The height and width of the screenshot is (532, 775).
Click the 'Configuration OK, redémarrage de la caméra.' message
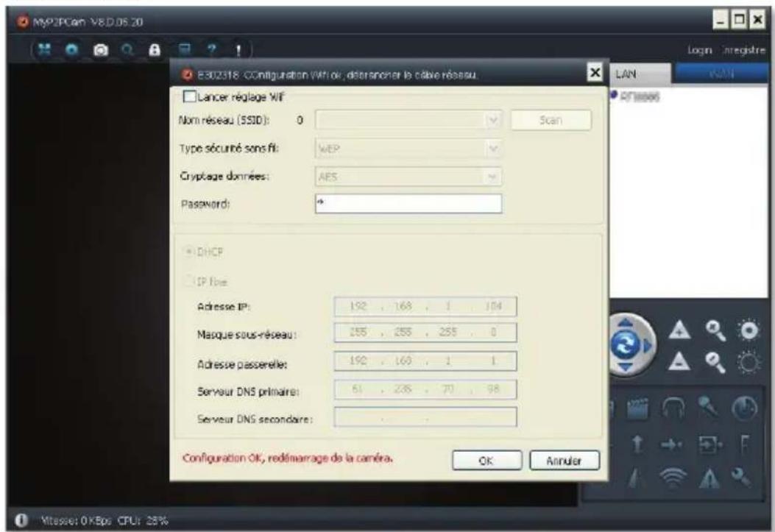(288, 458)
